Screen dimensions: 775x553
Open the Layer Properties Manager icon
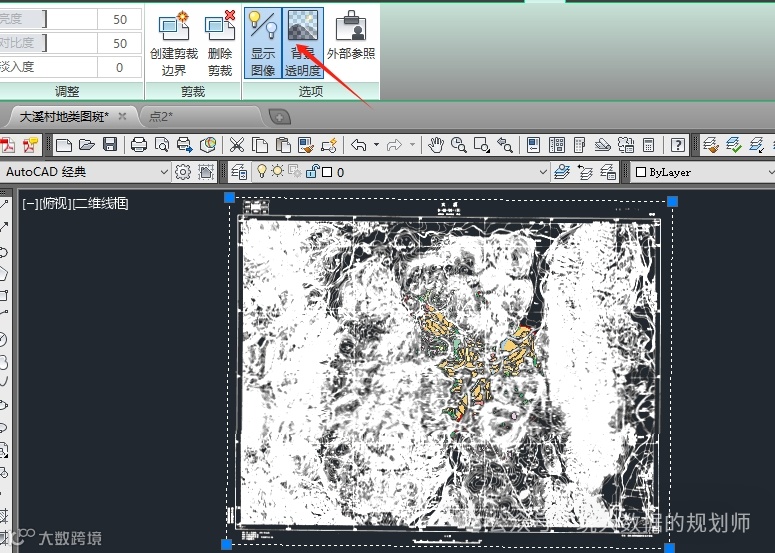tap(239, 172)
